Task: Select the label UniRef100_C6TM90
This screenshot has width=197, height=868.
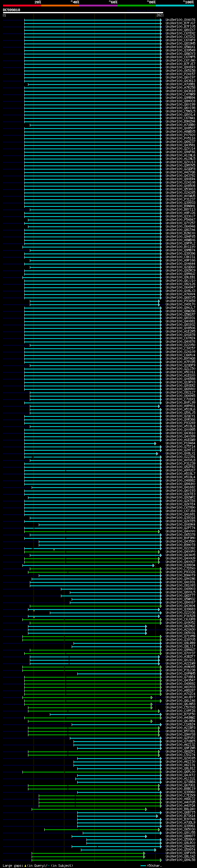Action: pyautogui.click(x=180, y=507)
